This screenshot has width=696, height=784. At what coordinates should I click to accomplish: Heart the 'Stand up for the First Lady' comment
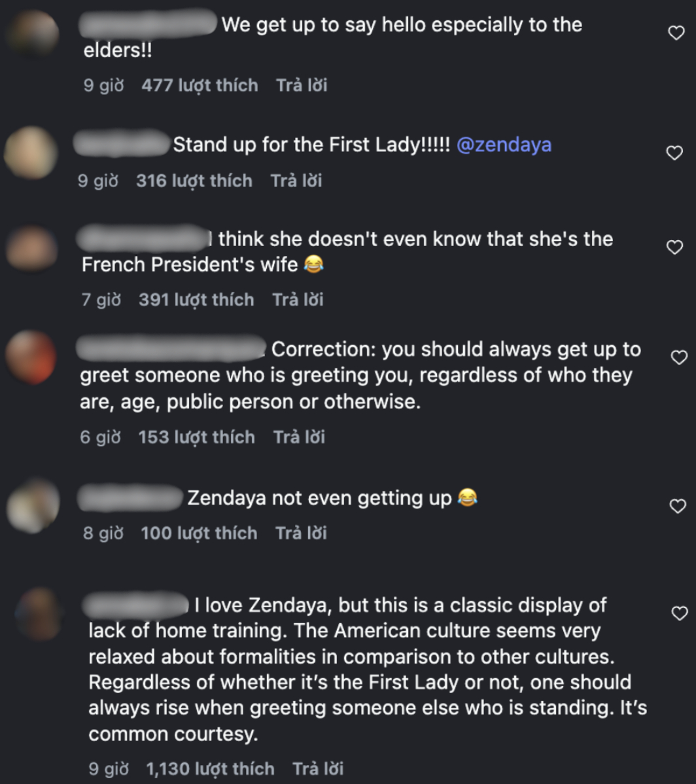pyautogui.click(x=674, y=152)
